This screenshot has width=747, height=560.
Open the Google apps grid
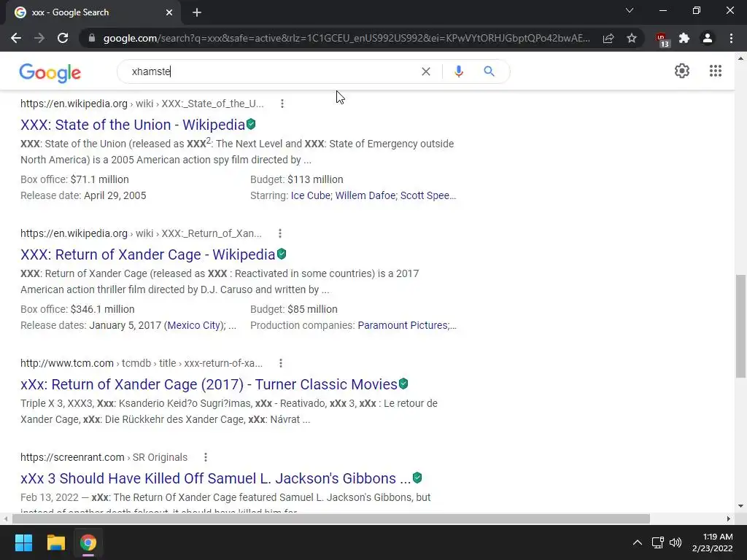716,71
